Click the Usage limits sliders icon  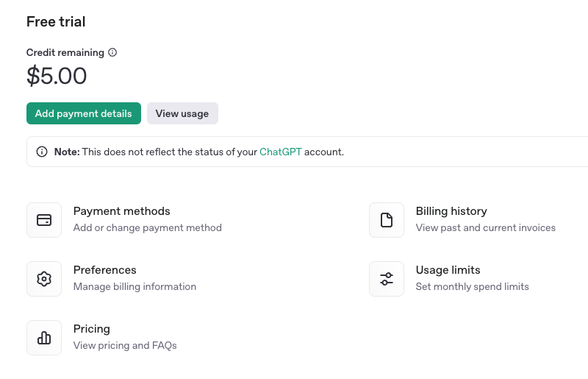click(387, 279)
